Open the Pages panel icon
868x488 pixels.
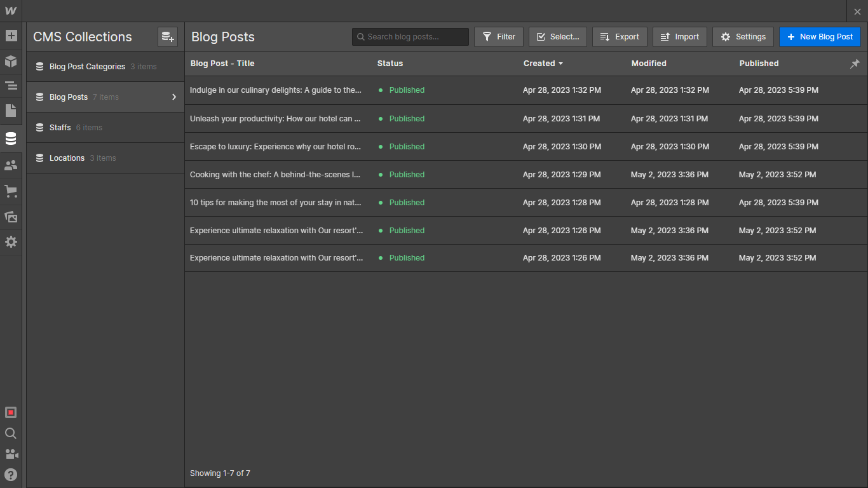[x=11, y=111]
